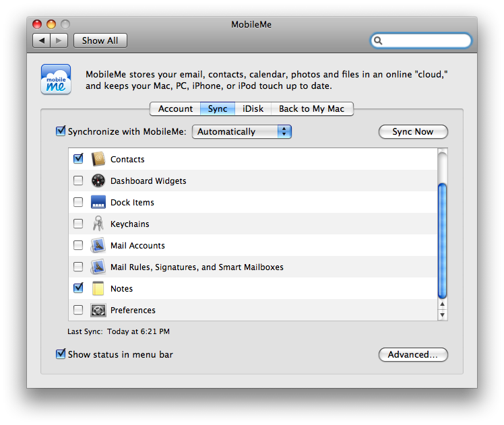Tick the Mail Accounts checkbox
The image size is (504, 425).
tap(78, 245)
